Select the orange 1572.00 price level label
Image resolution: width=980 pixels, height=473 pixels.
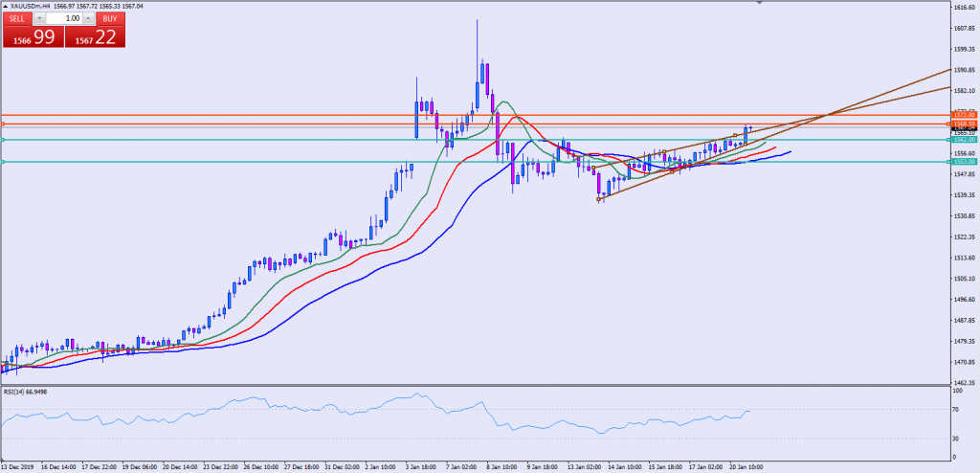tap(964, 115)
